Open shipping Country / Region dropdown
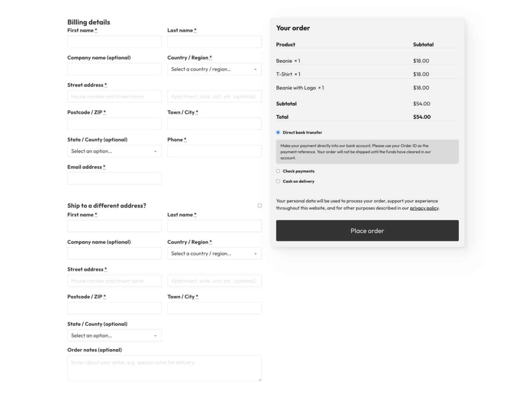 (214, 253)
